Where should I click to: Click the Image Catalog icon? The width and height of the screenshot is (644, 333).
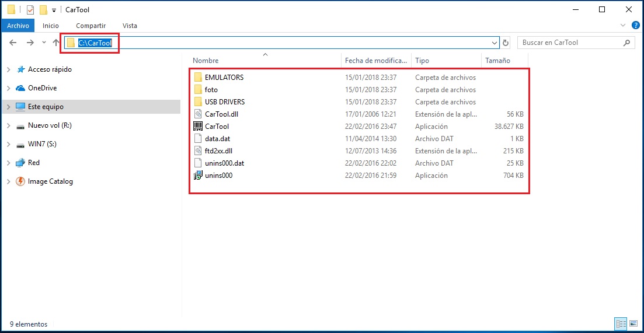pyautogui.click(x=20, y=181)
